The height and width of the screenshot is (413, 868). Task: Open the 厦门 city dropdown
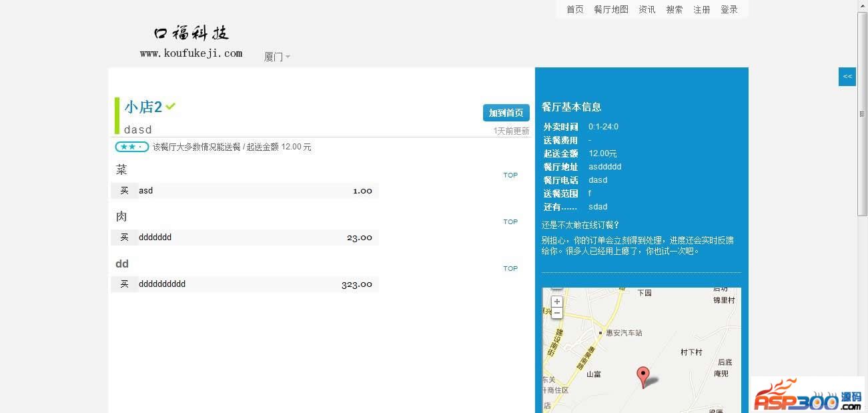pyautogui.click(x=277, y=57)
